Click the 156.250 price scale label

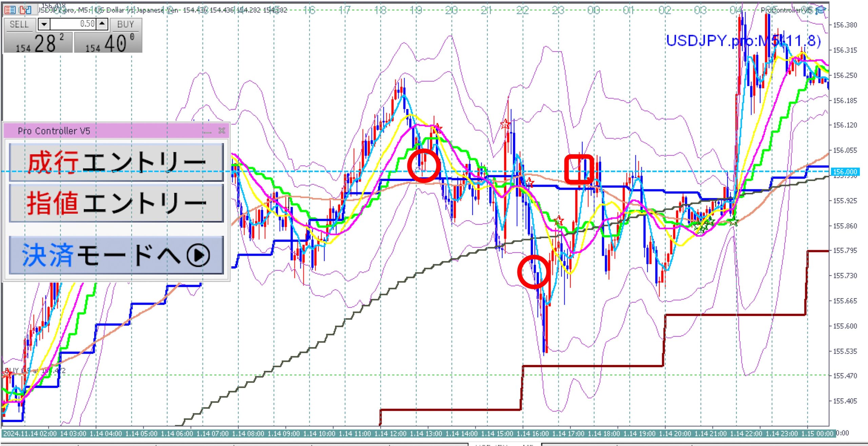(845, 75)
